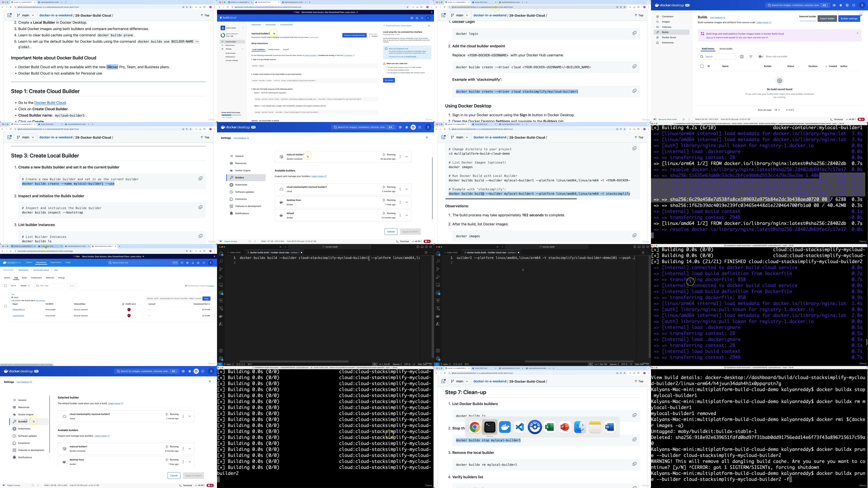This screenshot has height=488, width=868.
Task: Click Troubleshoot bug icon in Builds window header
Action: [841, 5]
